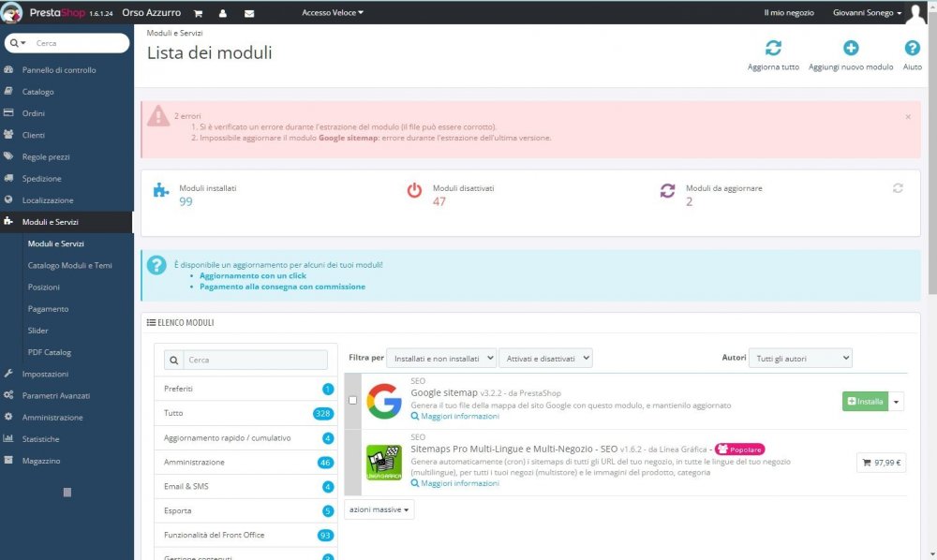The image size is (937, 560).
Task: Click the user avatar icon top right
Action: (x=915, y=12)
